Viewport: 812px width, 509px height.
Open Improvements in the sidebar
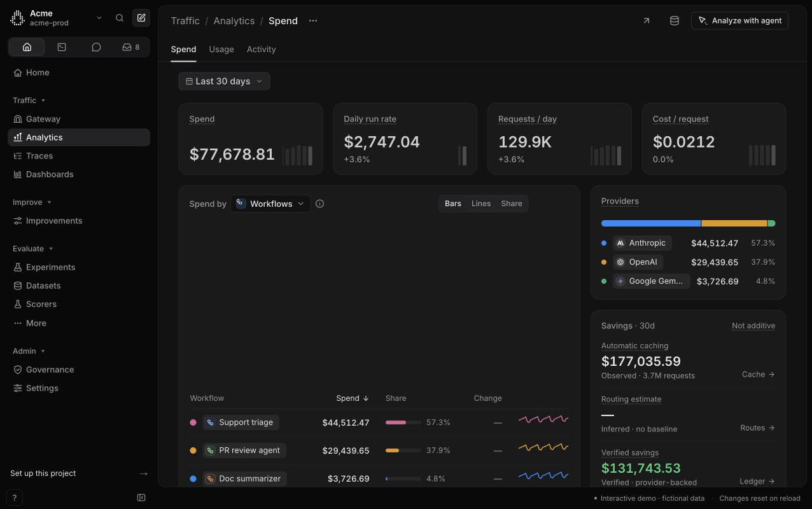tap(79, 221)
